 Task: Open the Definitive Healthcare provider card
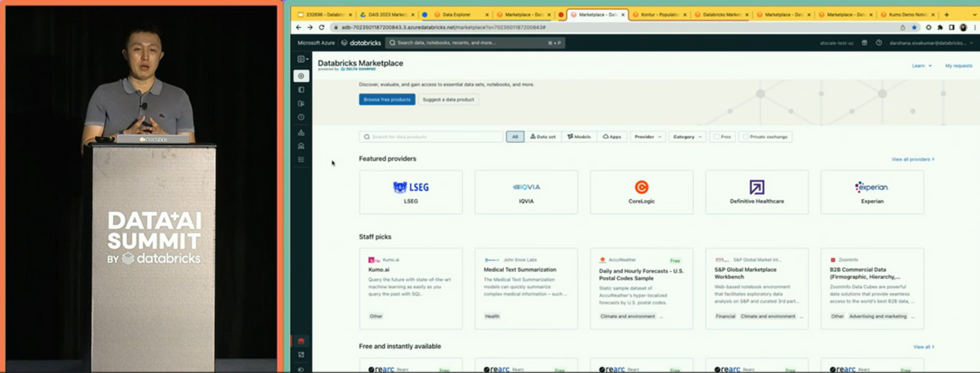[757, 193]
